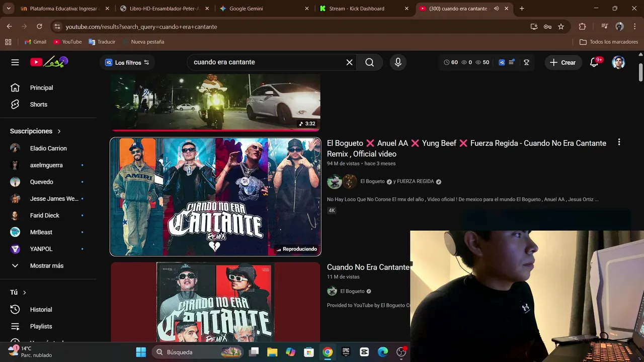Open the Farid Dieck subscription
Image resolution: width=644 pixels, height=362 pixels.
pos(45,215)
